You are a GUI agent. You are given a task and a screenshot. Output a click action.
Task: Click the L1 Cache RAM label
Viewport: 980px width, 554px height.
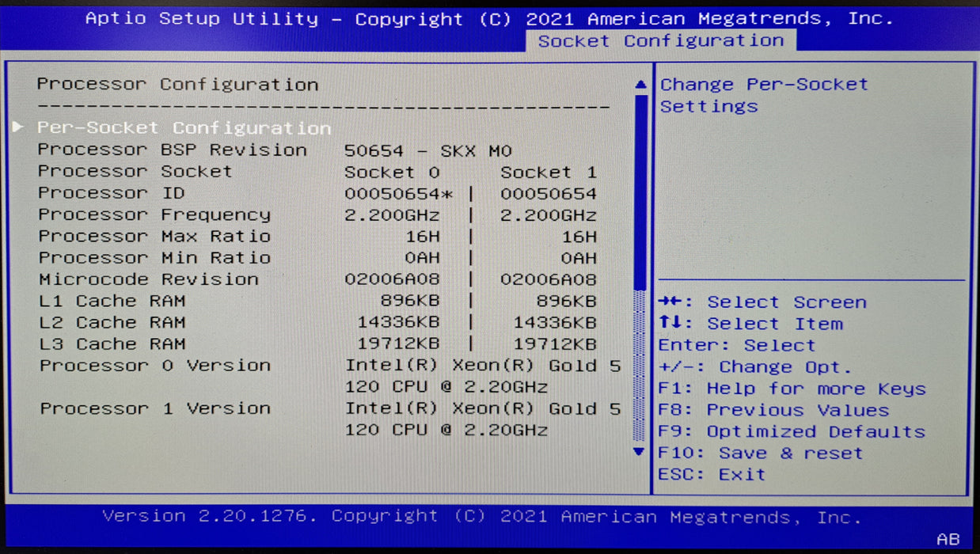click(112, 301)
